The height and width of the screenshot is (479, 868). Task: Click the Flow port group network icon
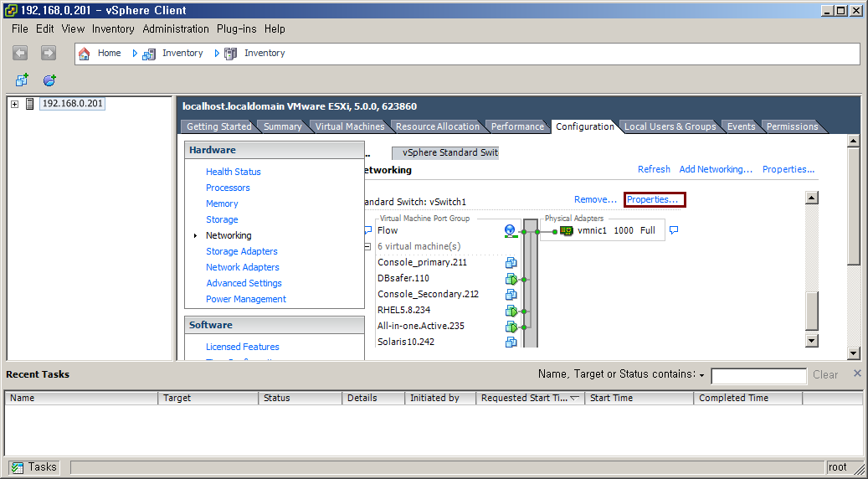point(510,231)
